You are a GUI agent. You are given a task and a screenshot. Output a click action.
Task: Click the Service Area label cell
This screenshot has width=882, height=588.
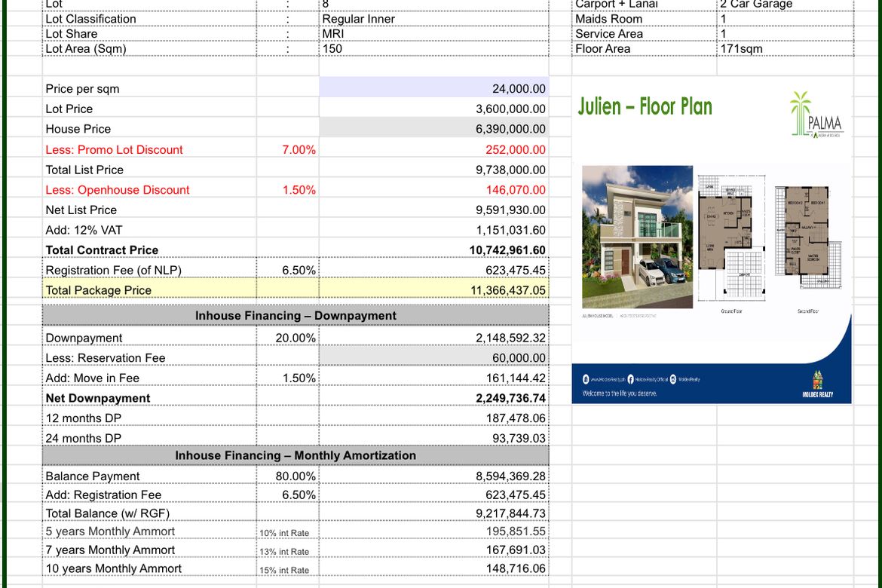pyautogui.click(x=644, y=34)
